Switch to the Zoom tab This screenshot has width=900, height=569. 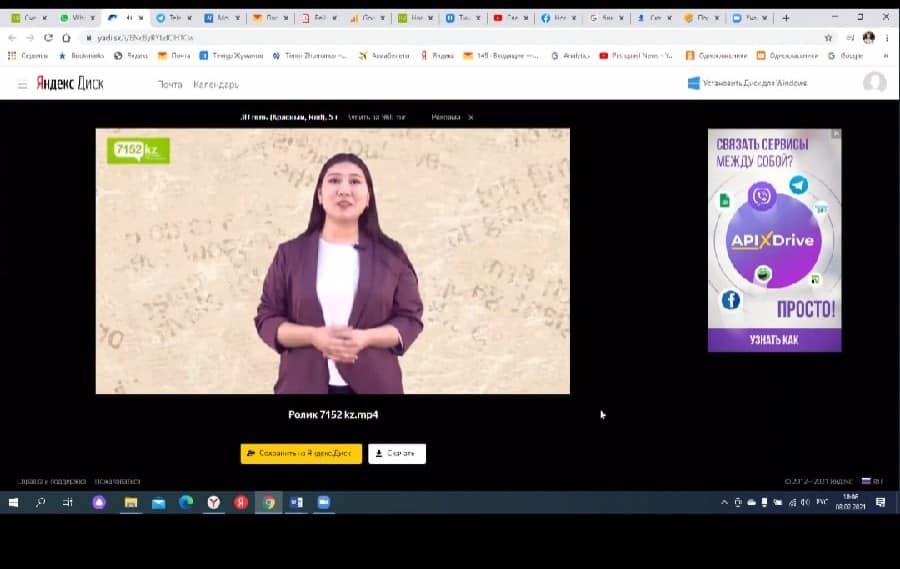(x=751, y=18)
